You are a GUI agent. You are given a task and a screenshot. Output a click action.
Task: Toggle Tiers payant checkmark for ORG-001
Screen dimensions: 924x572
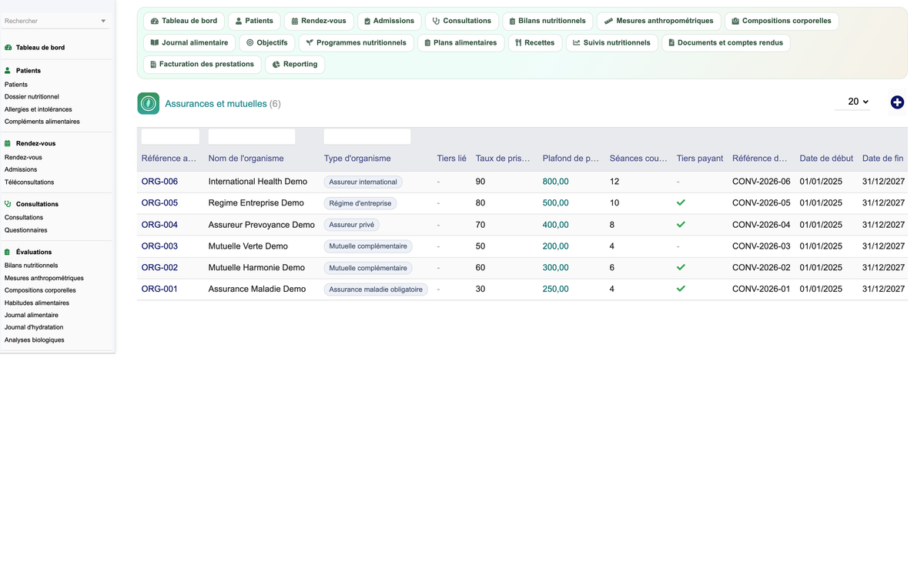click(x=681, y=289)
